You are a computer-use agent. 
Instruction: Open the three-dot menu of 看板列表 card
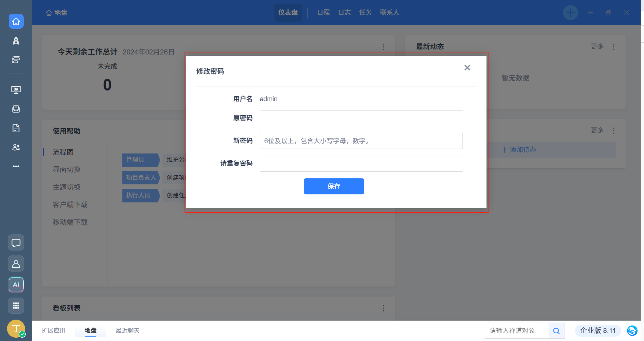[383, 308]
